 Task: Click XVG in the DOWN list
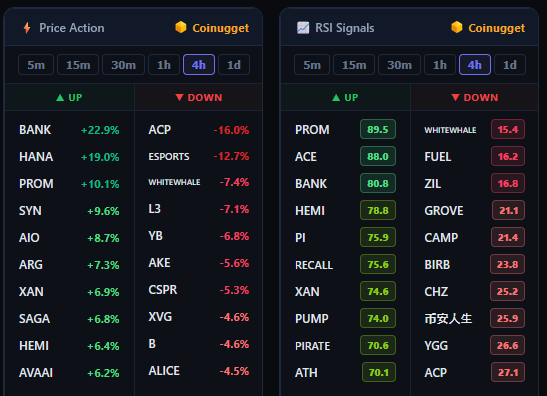click(160, 317)
